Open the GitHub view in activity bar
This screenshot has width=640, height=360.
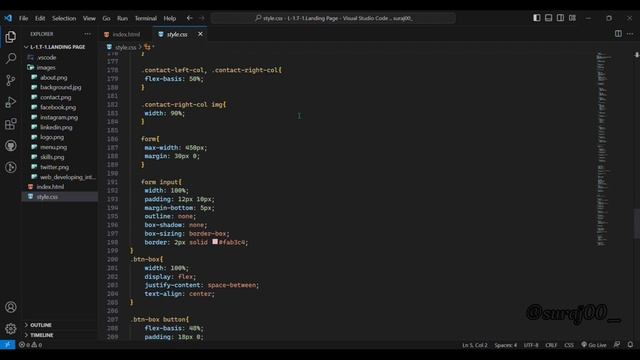point(11,146)
